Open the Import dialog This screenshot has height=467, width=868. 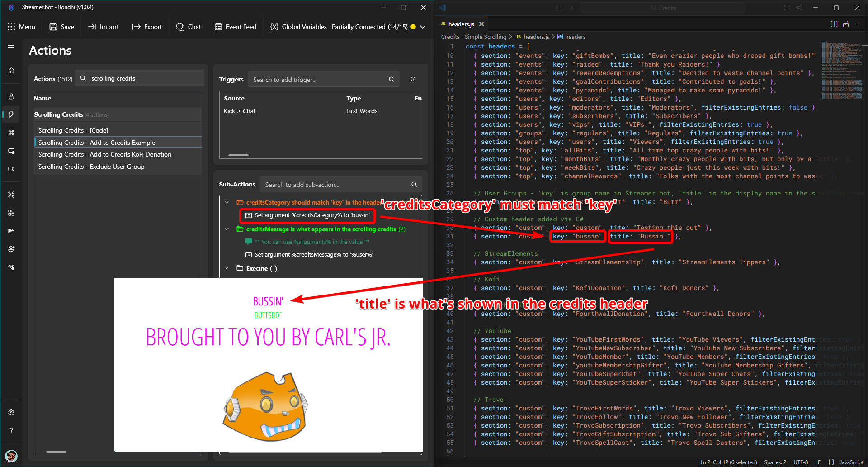tap(103, 27)
